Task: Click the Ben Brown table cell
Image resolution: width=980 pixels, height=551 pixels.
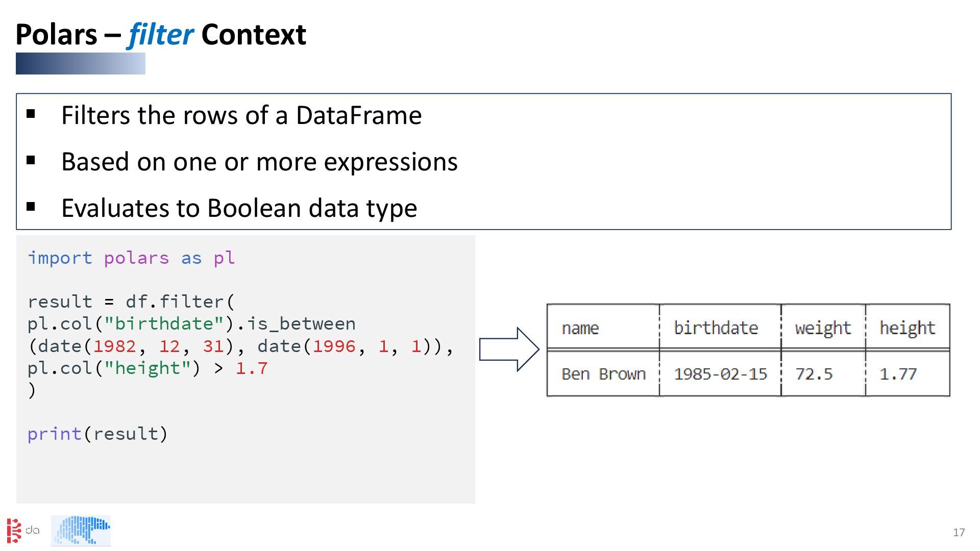Action: (x=603, y=374)
